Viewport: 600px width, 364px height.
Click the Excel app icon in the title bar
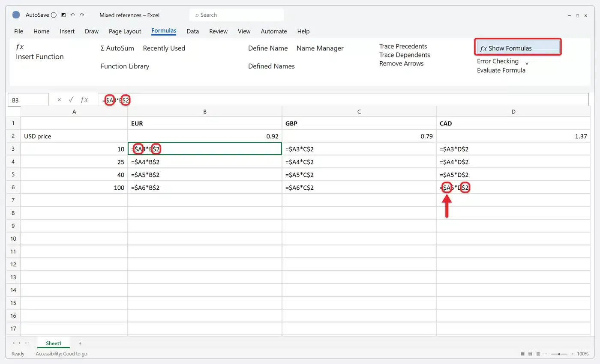click(x=16, y=15)
